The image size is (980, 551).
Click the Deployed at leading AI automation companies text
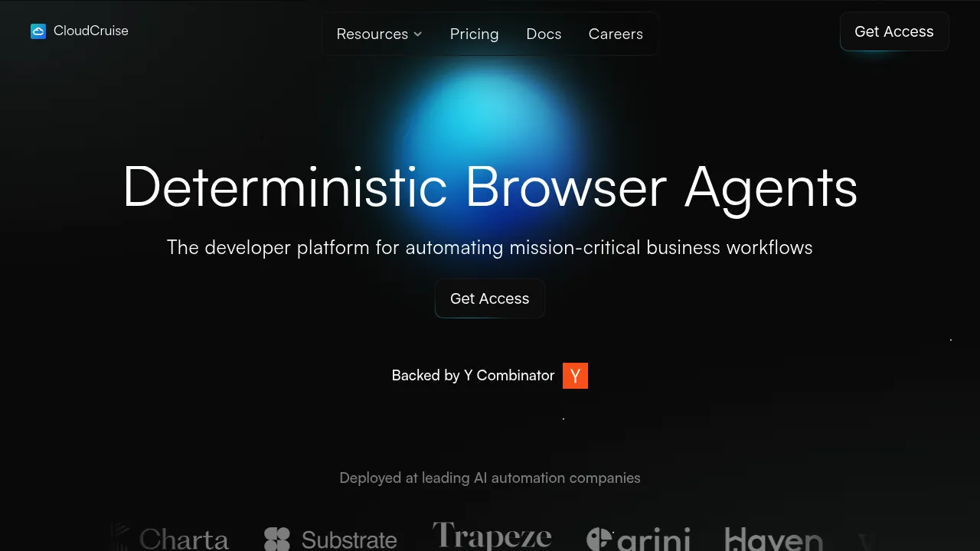click(490, 478)
